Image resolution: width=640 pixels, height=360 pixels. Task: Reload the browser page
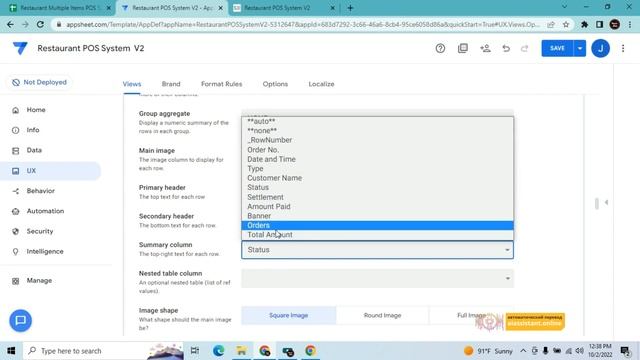[40, 24]
